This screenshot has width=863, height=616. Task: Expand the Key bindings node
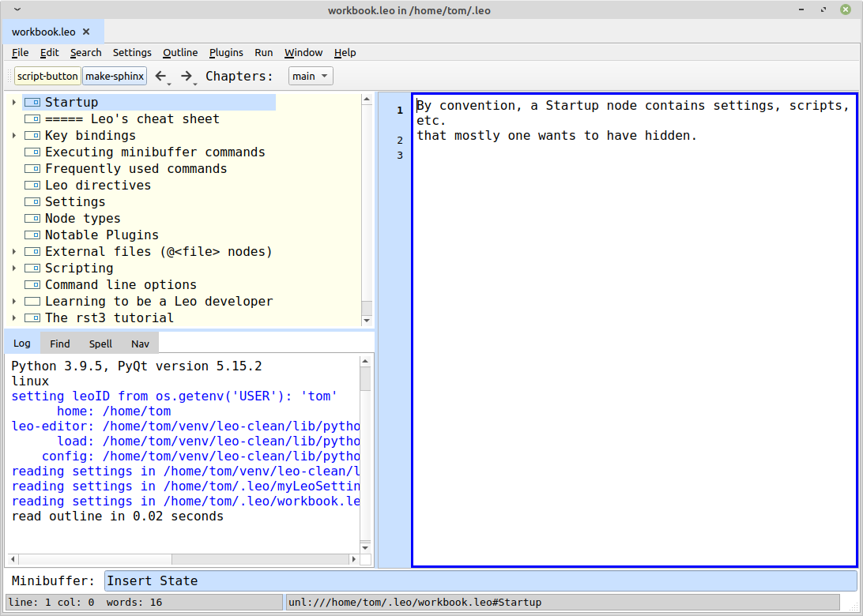click(14, 136)
